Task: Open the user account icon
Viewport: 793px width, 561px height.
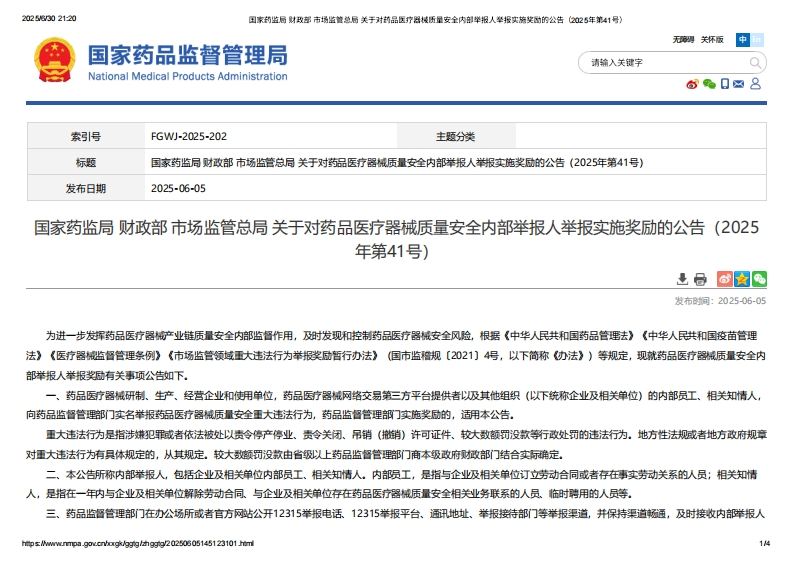Action: [757, 84]
